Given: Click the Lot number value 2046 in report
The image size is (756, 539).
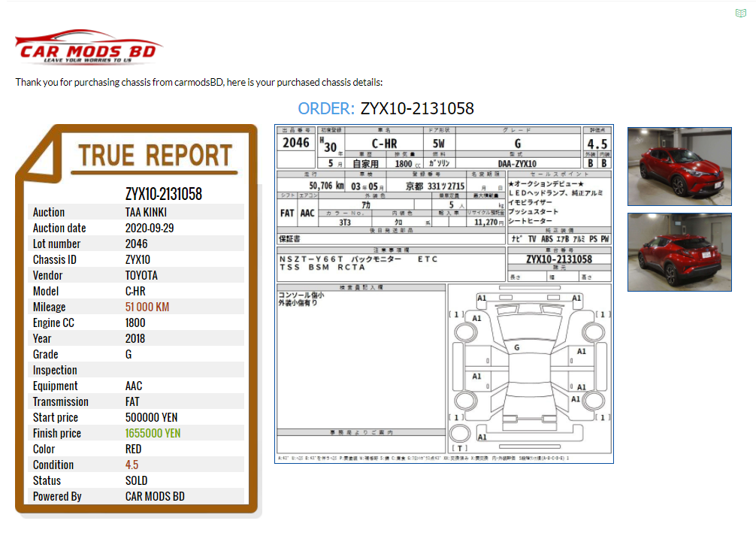Looking at the screenshot, I should point(137,244).
